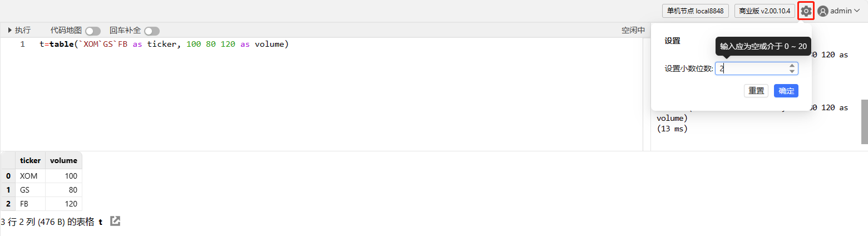Screen dimensions: 868x236
Task: Increase decimal places with up stepper arrow
Action: [792, 65]
